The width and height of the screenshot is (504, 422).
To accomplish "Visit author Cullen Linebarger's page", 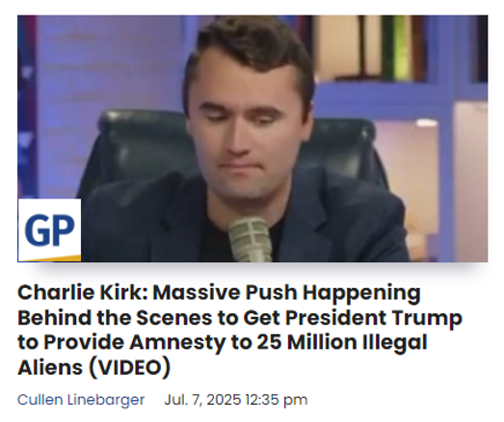I will point(81,400).
